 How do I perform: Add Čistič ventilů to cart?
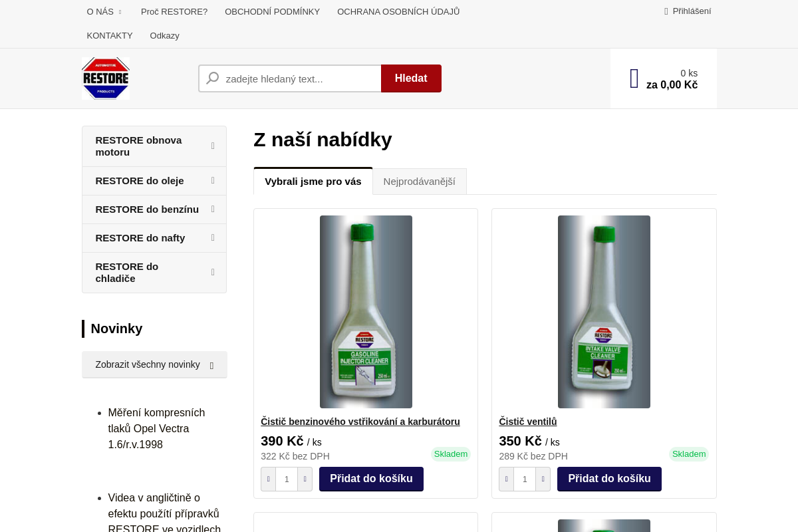coord(609,479)
